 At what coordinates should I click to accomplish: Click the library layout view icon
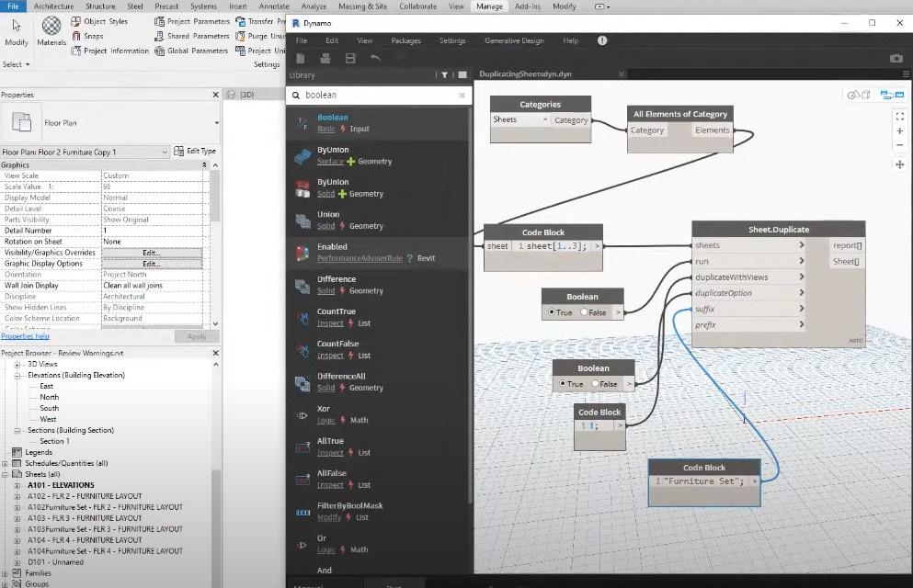462,75
